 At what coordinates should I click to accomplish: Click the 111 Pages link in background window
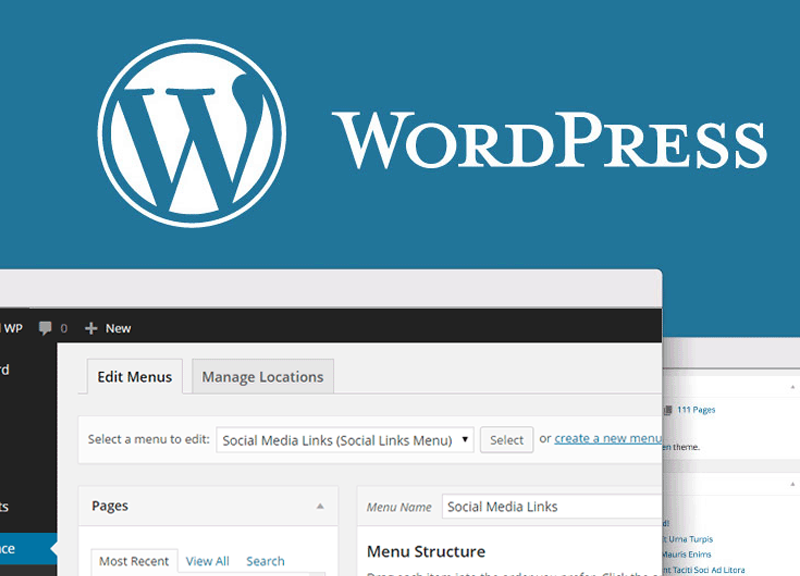point(696,410)
